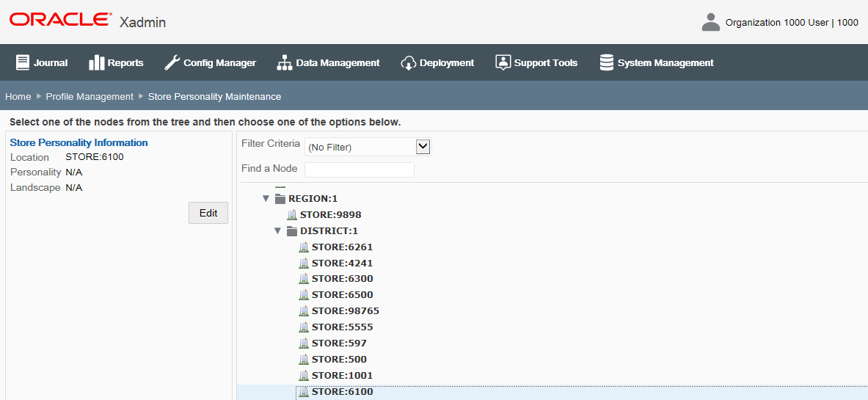Click the Reports bar chart icon
The image size is (868, 400).
(96, 62)
